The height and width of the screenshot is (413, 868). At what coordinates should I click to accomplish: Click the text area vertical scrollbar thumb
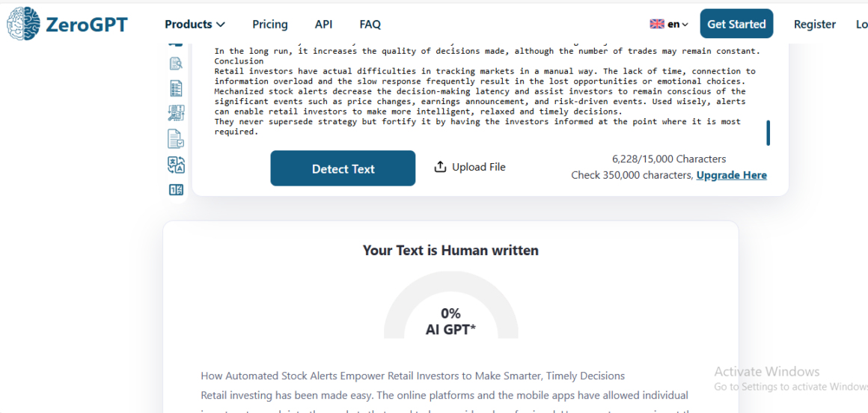pos(768,132)
